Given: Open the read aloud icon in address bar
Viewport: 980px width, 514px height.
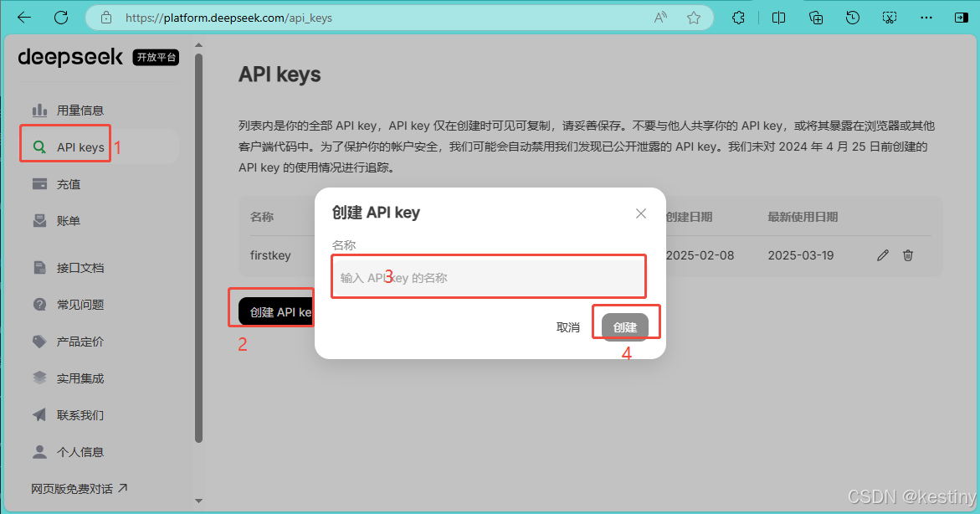Looking at the screenshot, I should coord(660,18).
